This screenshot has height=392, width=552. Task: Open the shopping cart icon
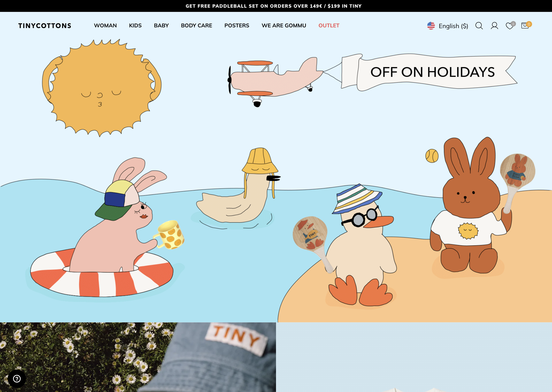[525, 26]
